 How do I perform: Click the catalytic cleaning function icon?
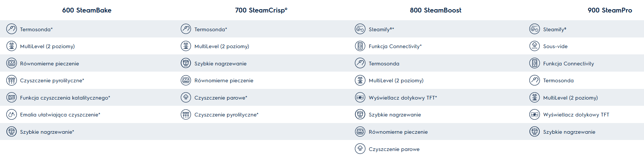tap(12, 98)
